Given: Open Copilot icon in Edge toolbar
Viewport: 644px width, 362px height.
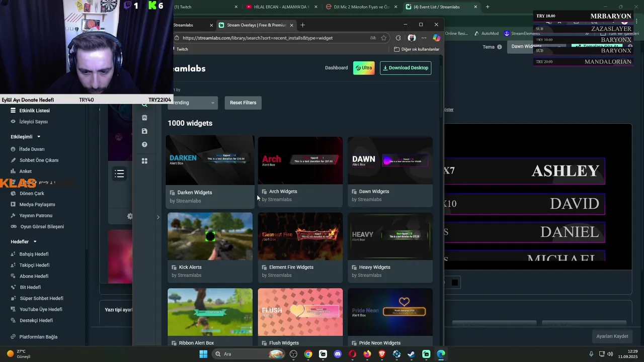Looking at the screenshot, I should click(436, 38).
